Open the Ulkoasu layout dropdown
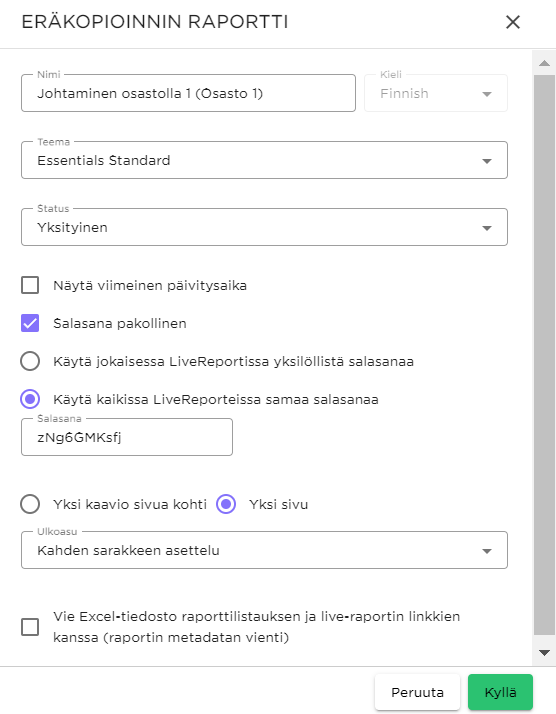Image resolution: width=556 pixels, height=714 pixels. (x=264, y=550)
